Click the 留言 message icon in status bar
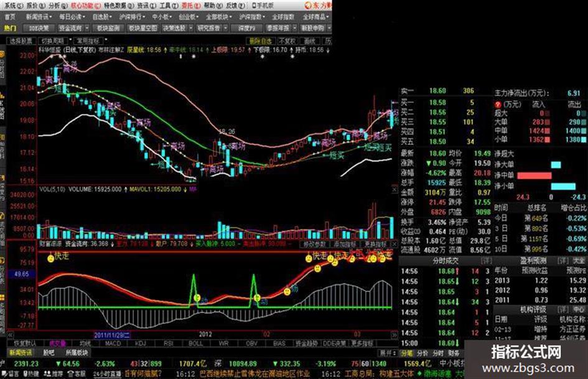 (x=11, y=374)
